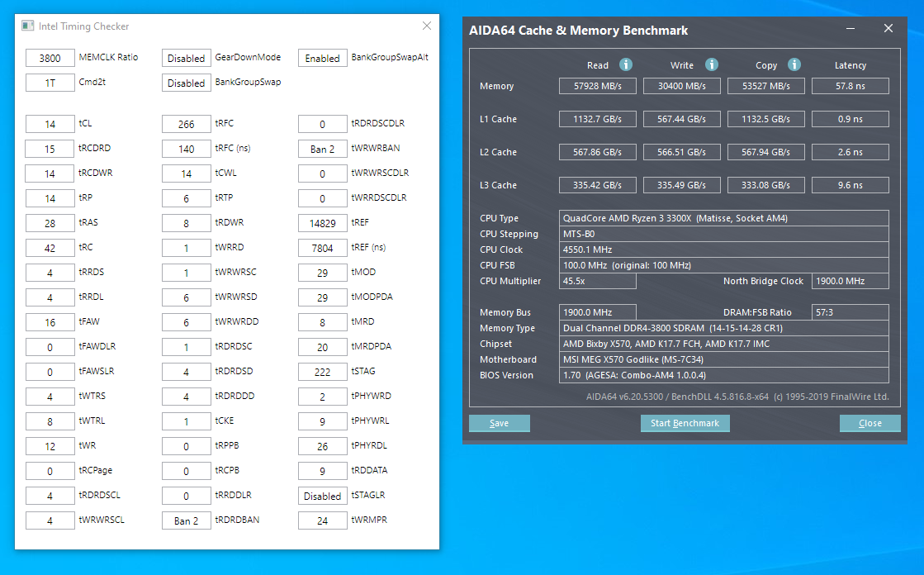Viewport: 924px width, 575px height.
Task: Click the CPU FSB field
Action: pos(723,265)
